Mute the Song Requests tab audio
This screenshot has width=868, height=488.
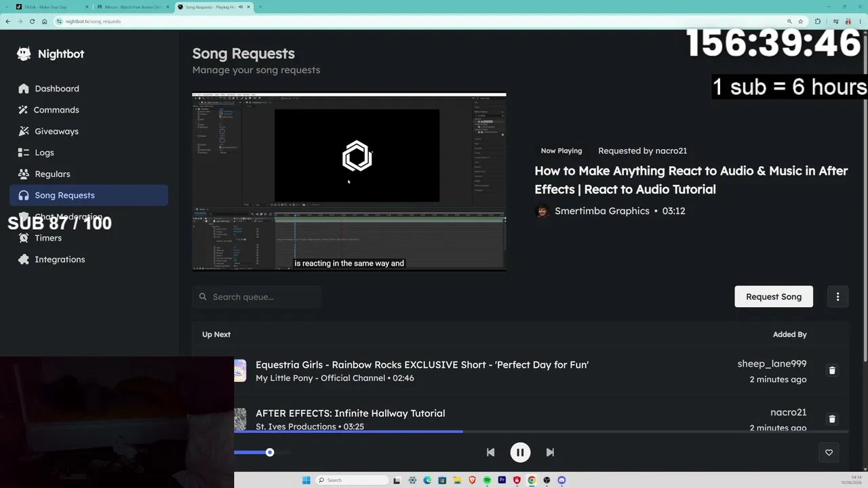pyautogui.click(x=240, y=7)
